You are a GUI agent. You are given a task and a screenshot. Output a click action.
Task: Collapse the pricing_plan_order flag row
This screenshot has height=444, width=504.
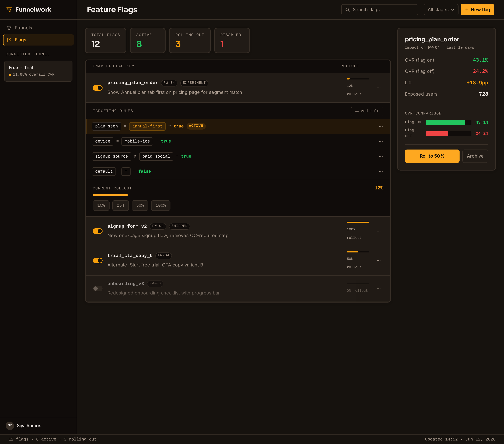[238, 88]
